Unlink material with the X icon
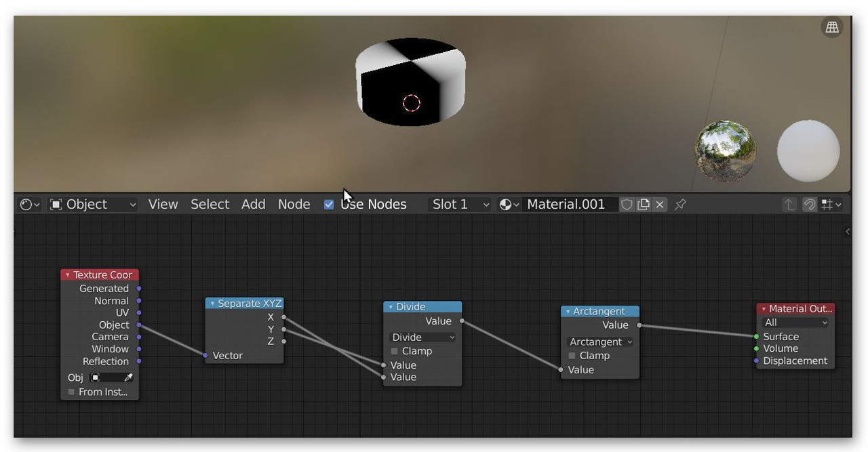This screenshot has height=452, width=868. (x=660, y=205)
